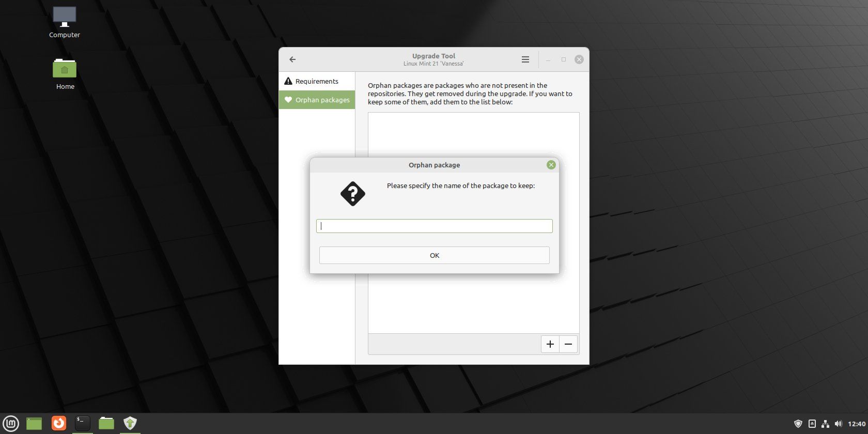This screenshot has height=434, width=868.
Task: Open the Computer desktop icon
Action: 65,22
